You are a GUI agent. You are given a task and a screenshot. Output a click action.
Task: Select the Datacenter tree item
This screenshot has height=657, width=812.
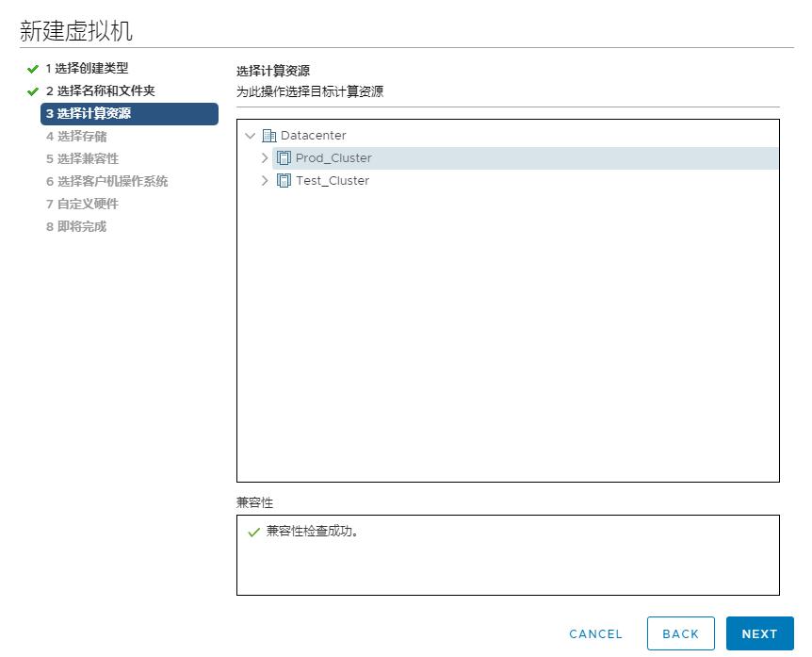pos(312,135)
